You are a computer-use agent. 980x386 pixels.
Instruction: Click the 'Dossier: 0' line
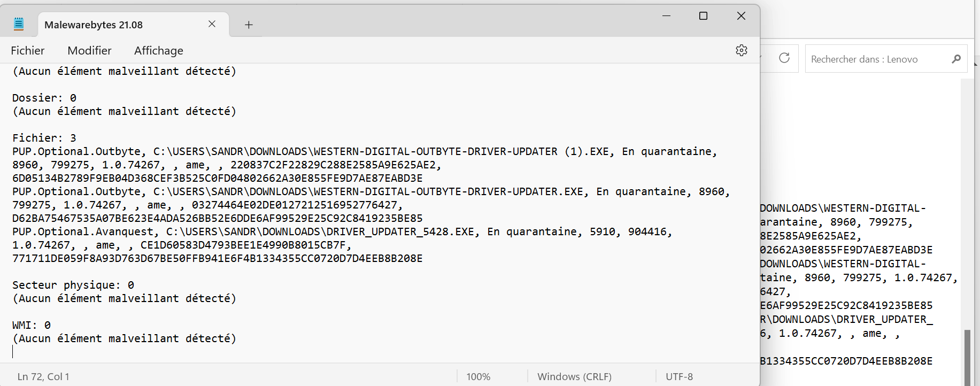(x=44, y=98)
